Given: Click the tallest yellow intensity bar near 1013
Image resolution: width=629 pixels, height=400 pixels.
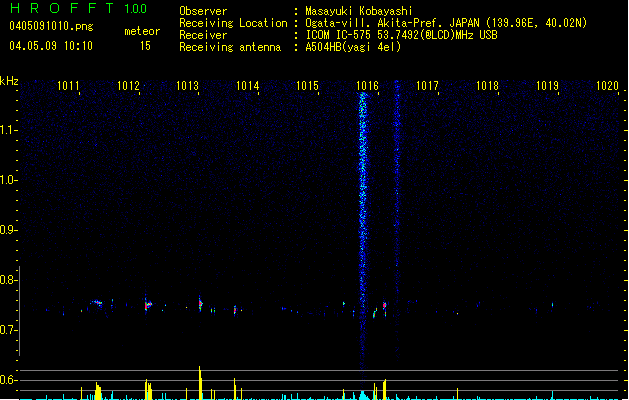Looking at the screenshot, I should pyautogui.click(x=200, y=383).
